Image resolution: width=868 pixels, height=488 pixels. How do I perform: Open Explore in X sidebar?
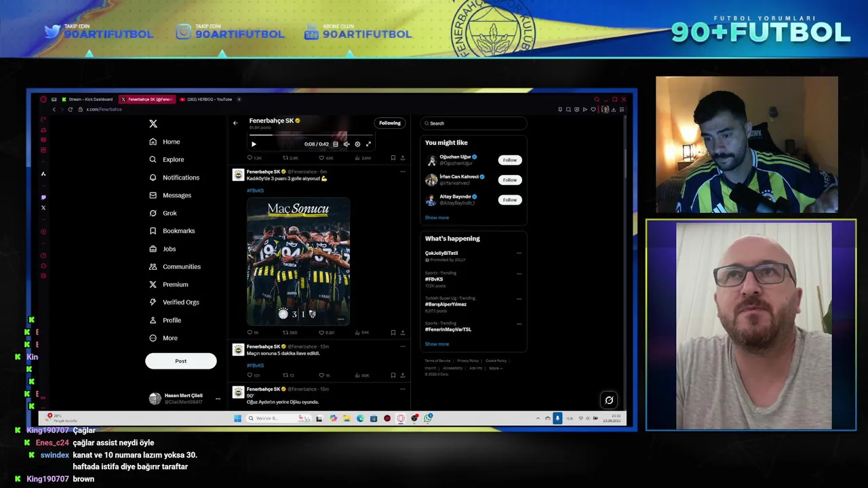(x=167, y=159)
